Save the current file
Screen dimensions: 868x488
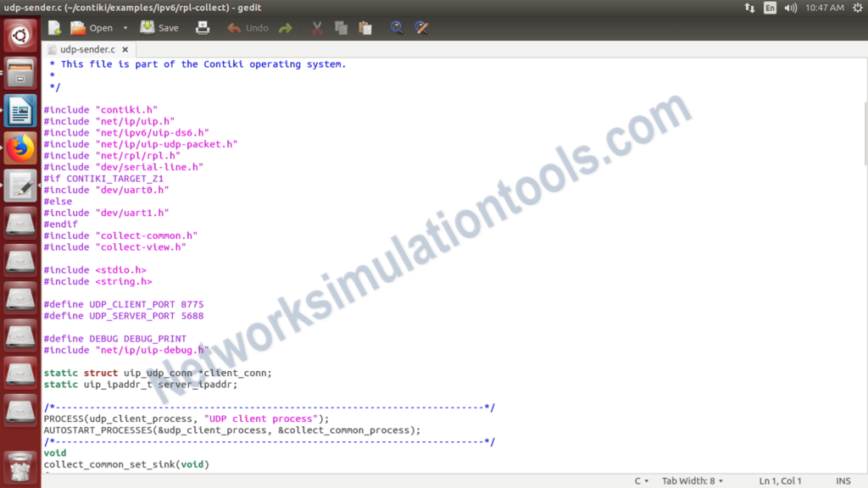(x=159, y=27)
